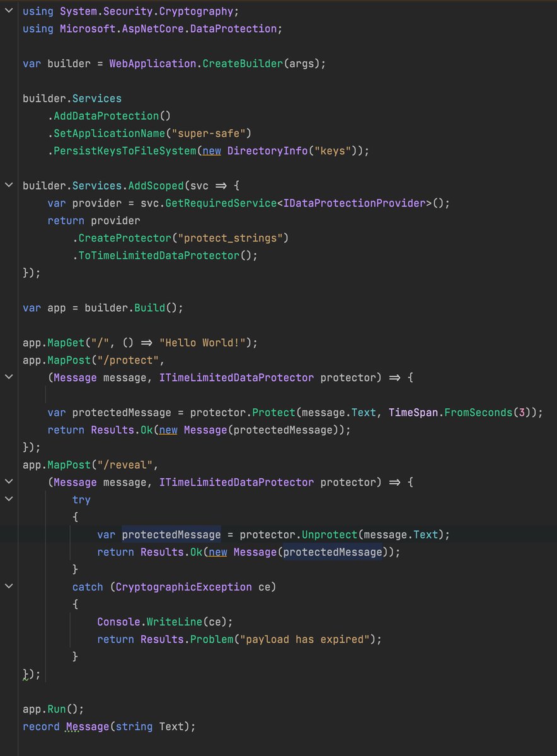Click PersistKeysToFileSystem method call
The height and width of the screenshot is (756, 557).
click(x=125, y=151)
